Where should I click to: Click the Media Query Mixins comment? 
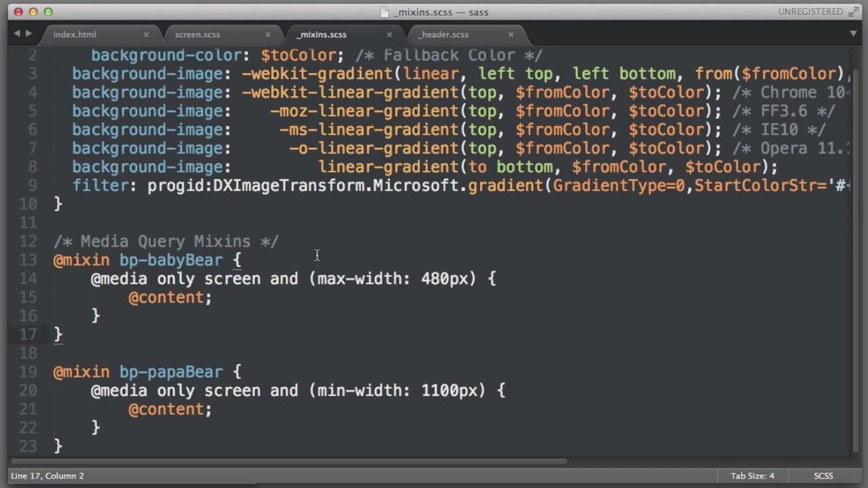(x=166, y=241)
